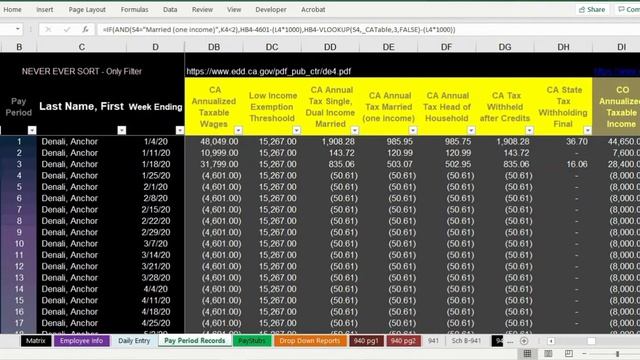This screenshot has height=360, width=640.
Task: Open the Data ribbon tab
Action: coord(170,9)
